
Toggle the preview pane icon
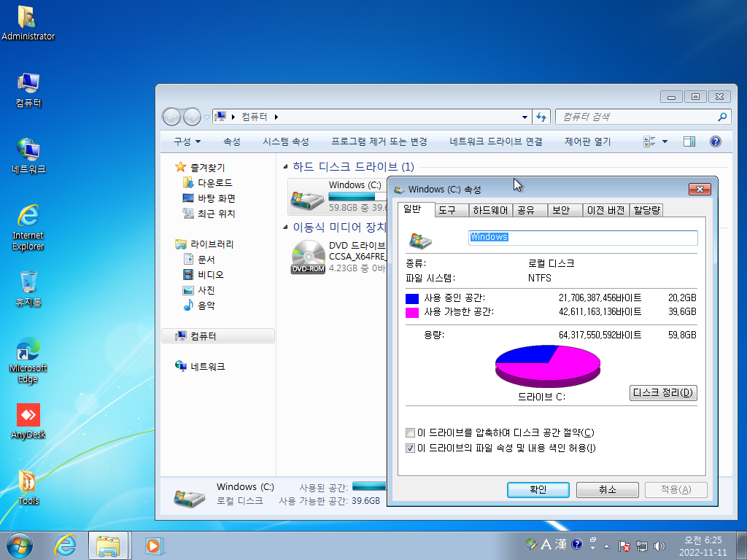pyautogui.click(x=689, y=141)
